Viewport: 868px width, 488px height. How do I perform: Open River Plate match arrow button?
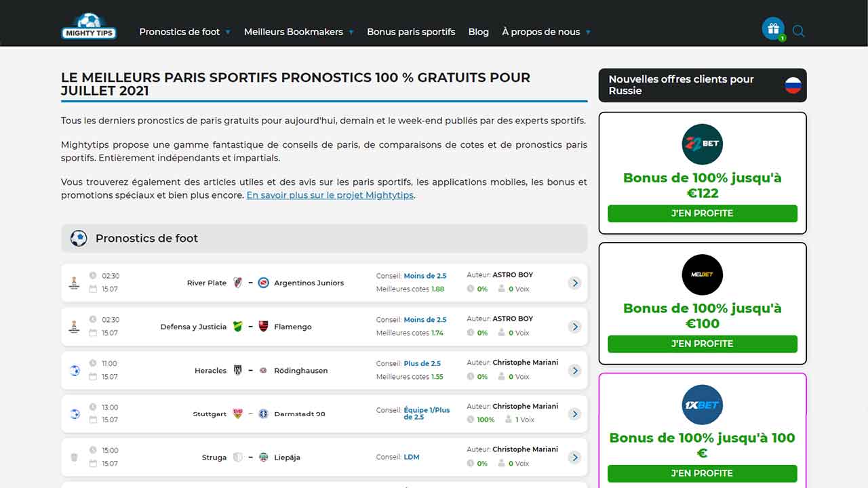[x=574, y=283]
